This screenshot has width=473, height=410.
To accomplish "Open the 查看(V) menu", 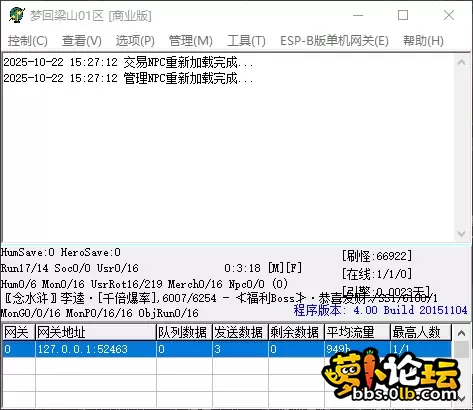I will pos(82,41).
